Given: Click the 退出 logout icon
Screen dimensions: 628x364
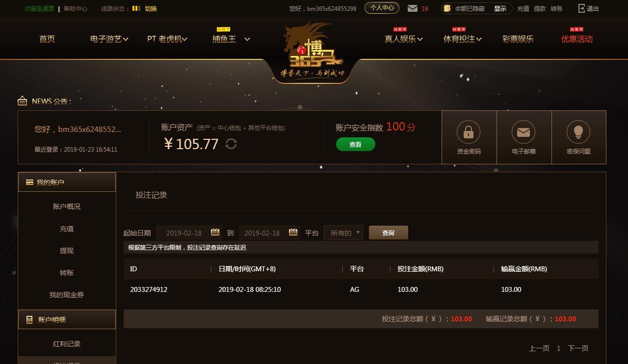Looking at the screenshot, I should [582, 8].
